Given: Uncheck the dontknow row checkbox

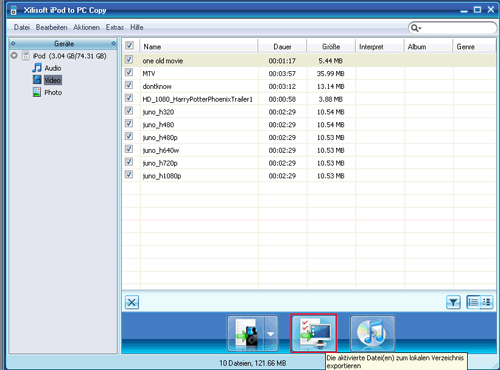Looking at the screenshot, I should point(129,85).
